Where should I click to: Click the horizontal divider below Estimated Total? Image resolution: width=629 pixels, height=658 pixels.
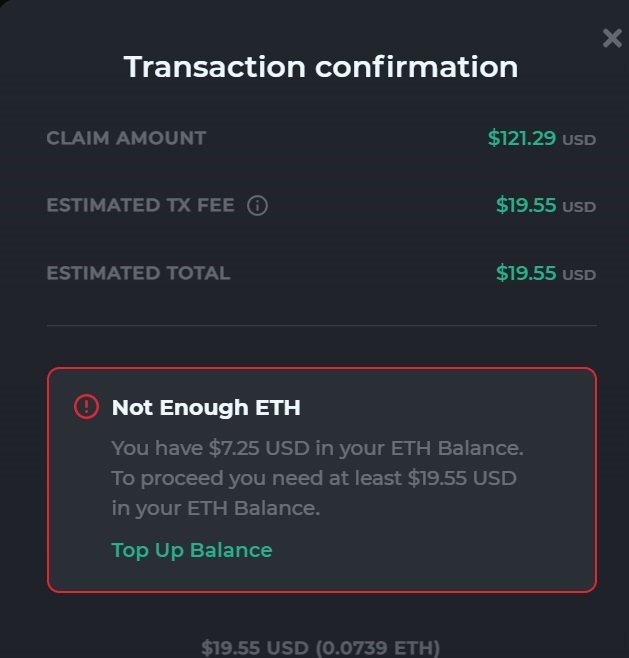point(321,325)
